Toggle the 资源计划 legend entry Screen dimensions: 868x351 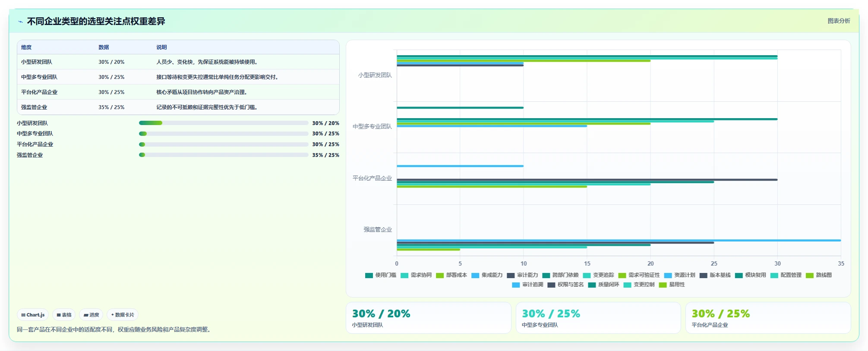tap(679, 275)
